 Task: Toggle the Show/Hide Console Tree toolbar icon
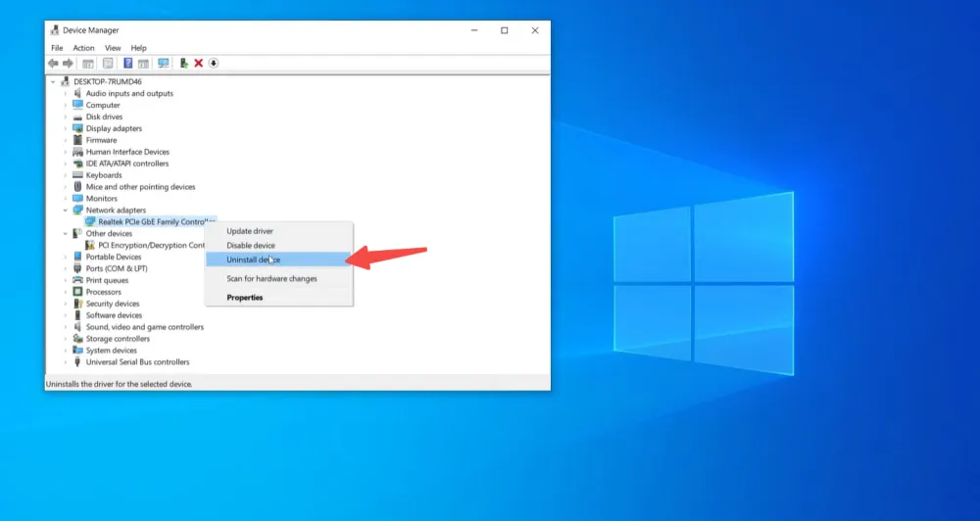click(x=88, y=63)
